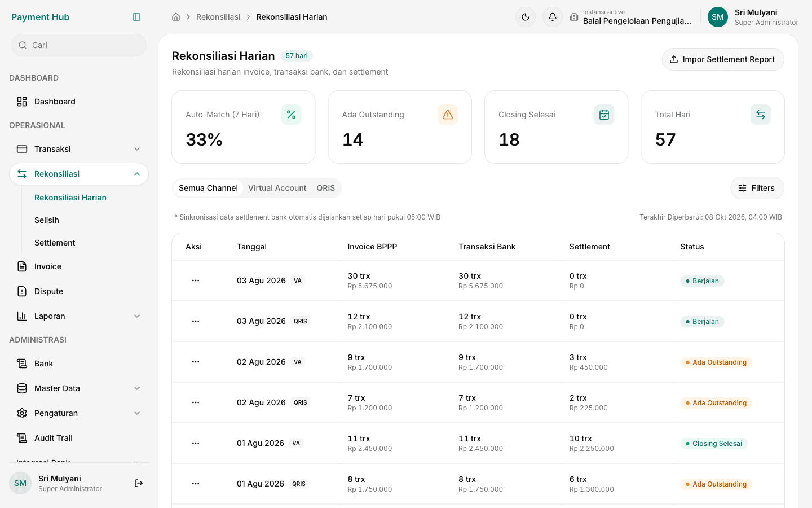
Task: Click Closing Selesai calendar icon
Action: [x=604, y=115]
